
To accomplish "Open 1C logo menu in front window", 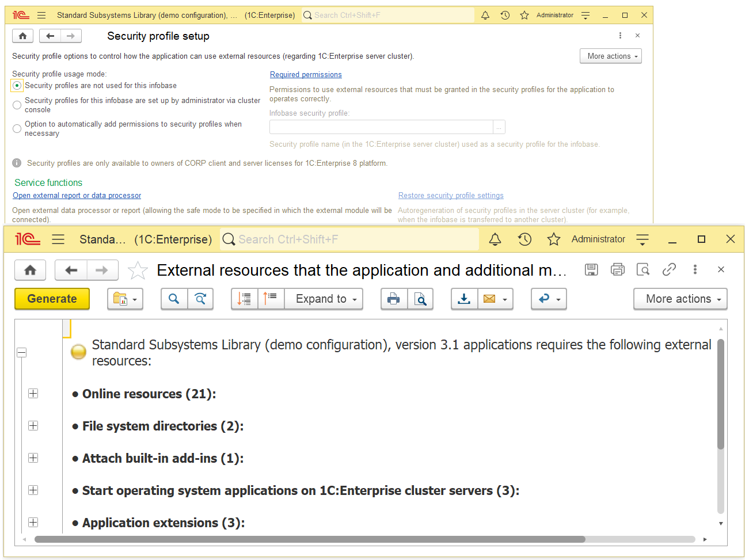I will (x=28, y=239).
